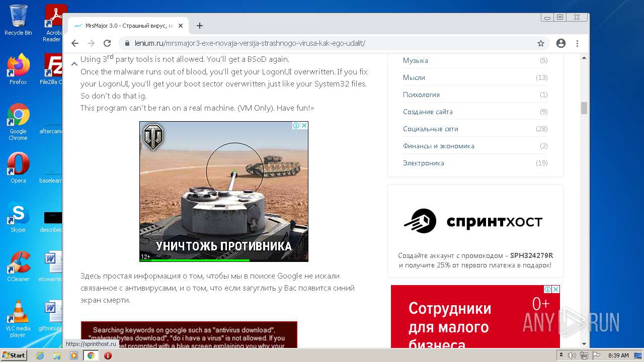Click the taskbar clock showing 8:39 AM

(x=618, y=355)
